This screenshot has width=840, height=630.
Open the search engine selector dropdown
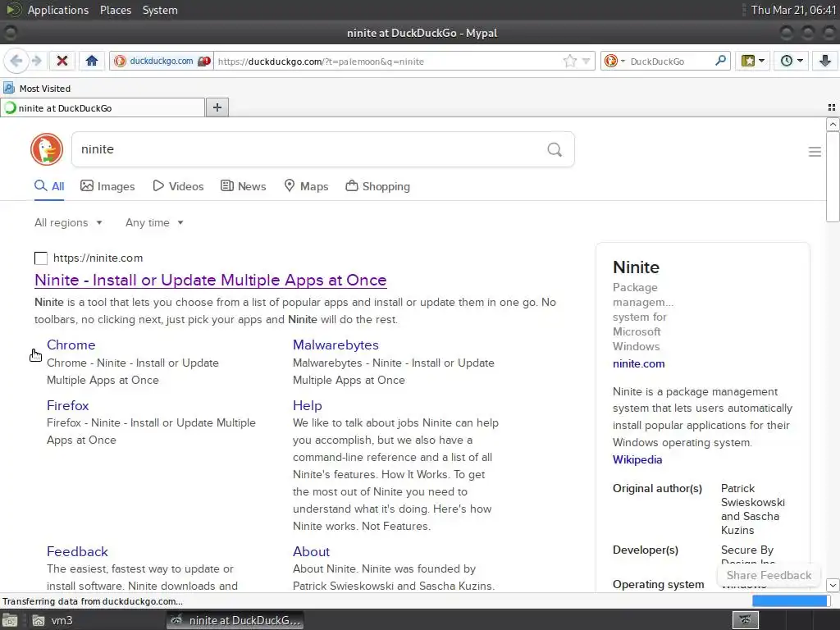click(614, 61)
